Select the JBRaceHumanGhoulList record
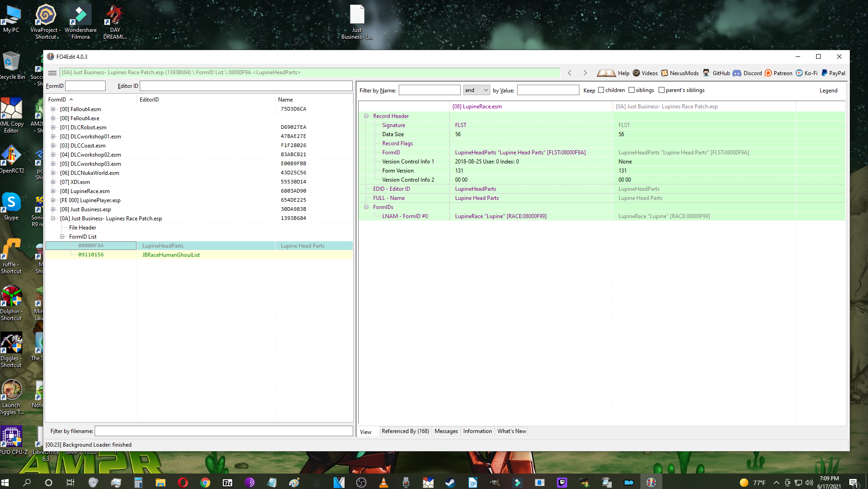 click(199, 255)
